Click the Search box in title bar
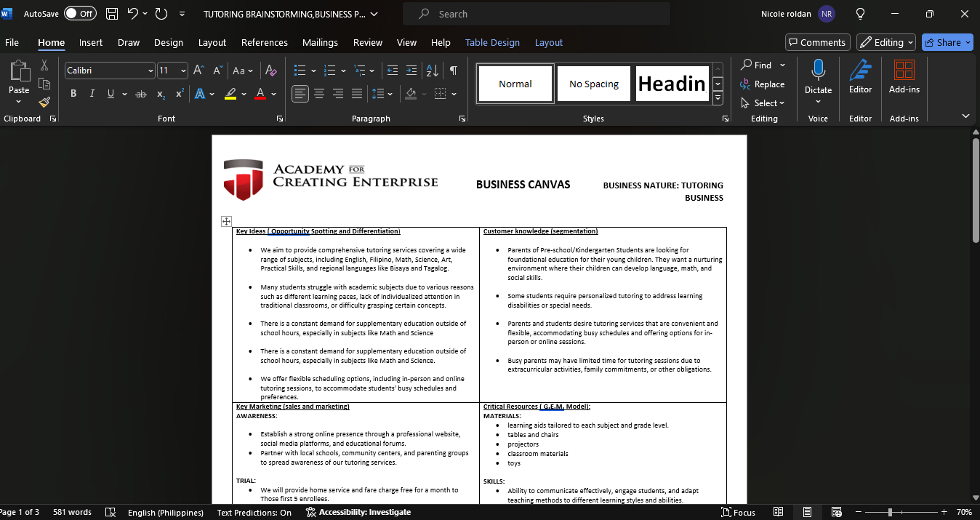Screen dimensions: 980x520 click(536, 14)
